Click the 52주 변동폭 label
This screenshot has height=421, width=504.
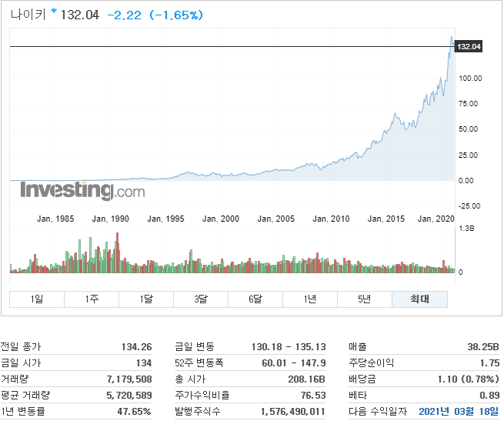(x=199, y=363)
